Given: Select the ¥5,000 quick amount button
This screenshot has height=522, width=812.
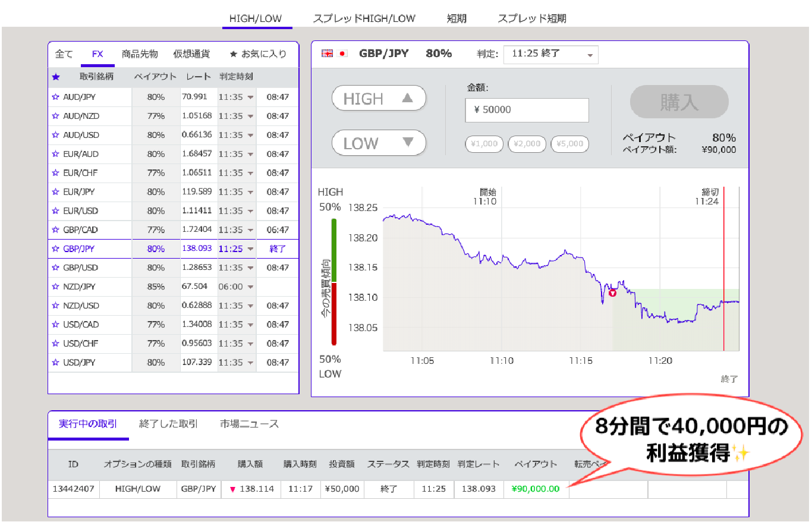Looking at the screenshot, I should pyautogui.click(x=569, y=144).
